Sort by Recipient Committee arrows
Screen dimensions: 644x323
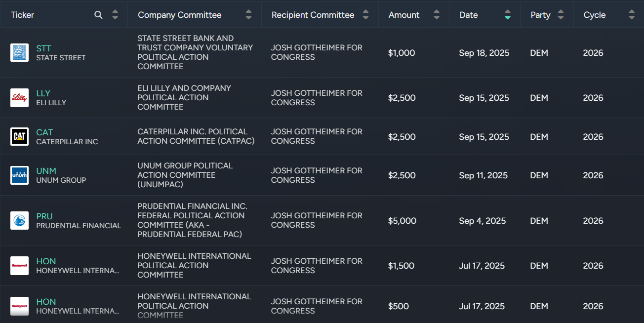pos(365,15)
